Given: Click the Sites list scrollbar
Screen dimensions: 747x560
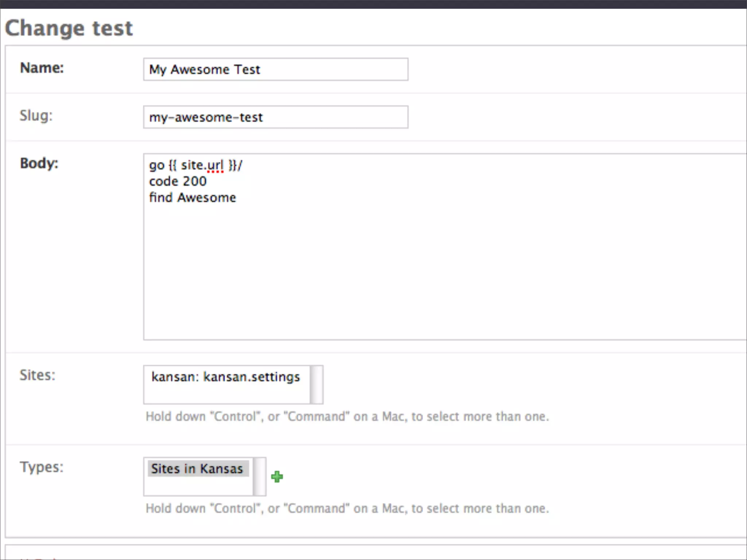Looking at the screenshot, I should point(316,385).
